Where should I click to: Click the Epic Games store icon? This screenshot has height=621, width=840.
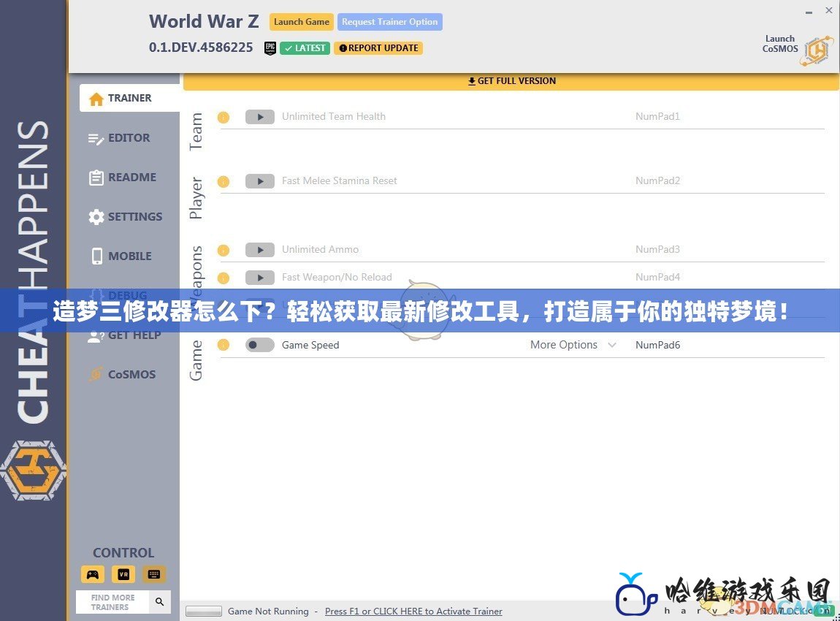(270, 48)
